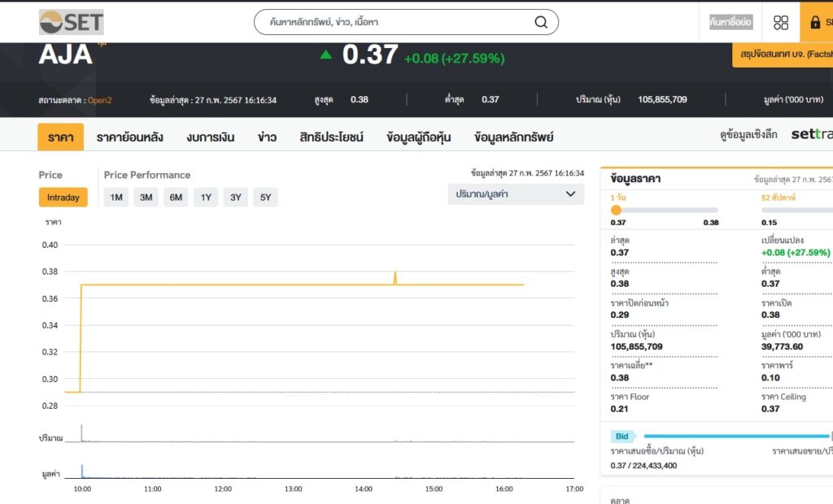Click the green price-up triangle icon
Image resolution: width=833 pixels, height=504 pixels.
[326, 55]
